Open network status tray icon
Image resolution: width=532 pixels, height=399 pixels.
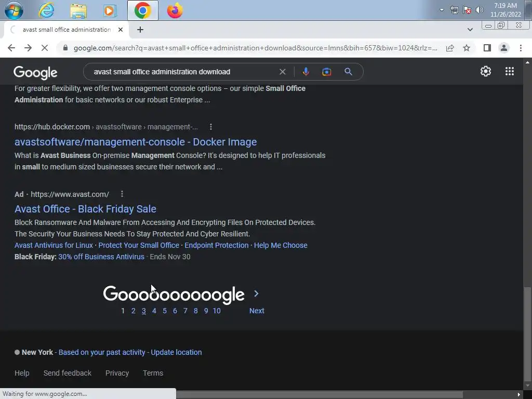[454, 10]
